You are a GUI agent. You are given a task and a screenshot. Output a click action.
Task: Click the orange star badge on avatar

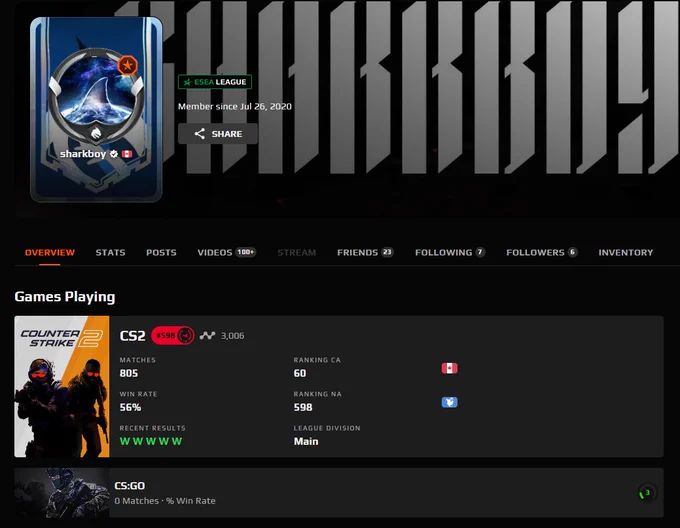127,66
